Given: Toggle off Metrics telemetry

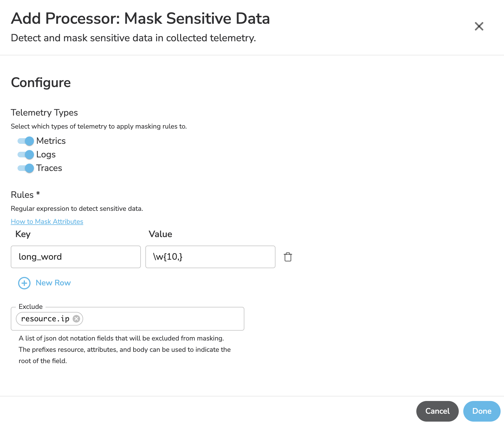Looking at the screenshot, I should pyautogui.click(x=26, y=141).
